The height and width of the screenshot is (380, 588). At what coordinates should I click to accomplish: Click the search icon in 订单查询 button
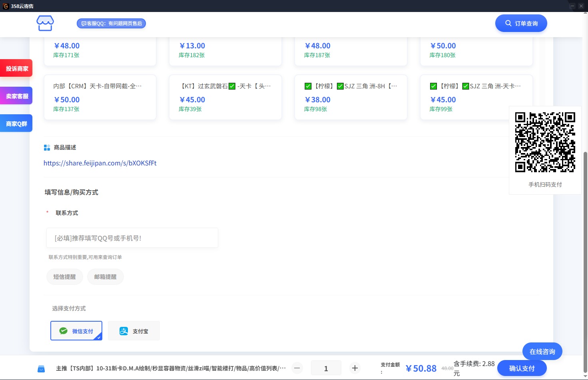tap(508, 23)
